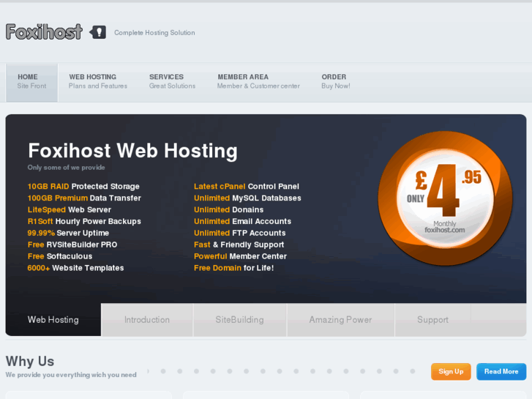This screenshot has width=532, height=399.
Task: Click Free Domain for Life text
Action: (233, 268)
